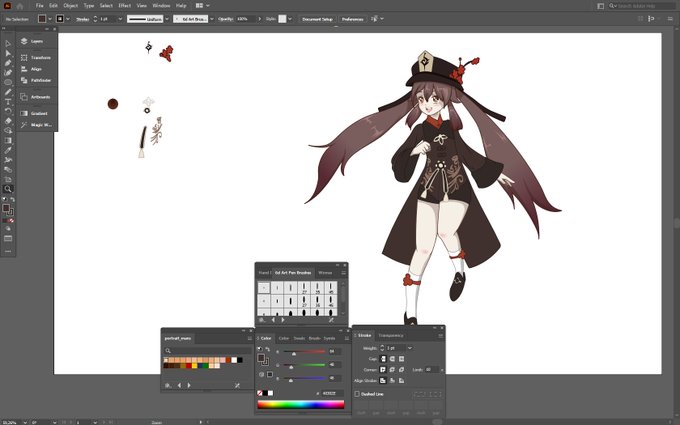Choose Round Join corner option
Viewport: 680px width, 425px height.
pos(392,369)
